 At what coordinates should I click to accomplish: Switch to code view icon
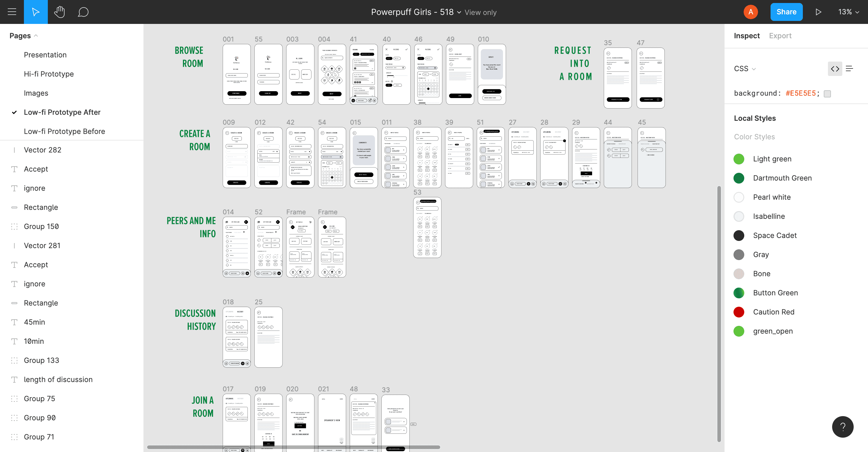[835, 69]
